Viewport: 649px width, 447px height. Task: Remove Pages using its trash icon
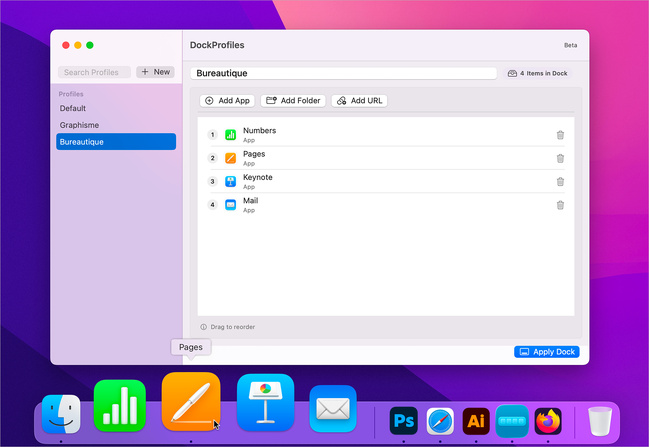point(560,159)
